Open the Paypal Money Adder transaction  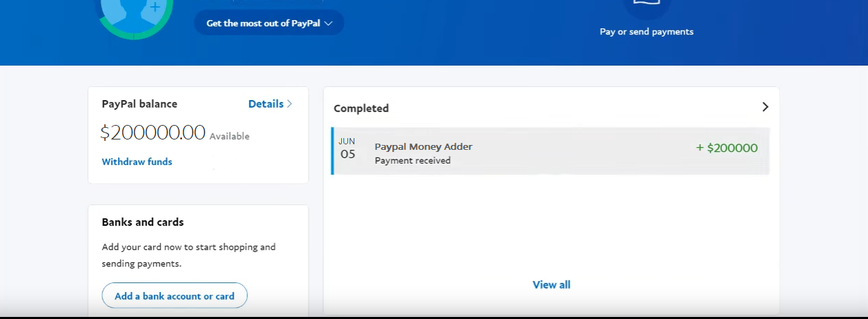[550, 151]
